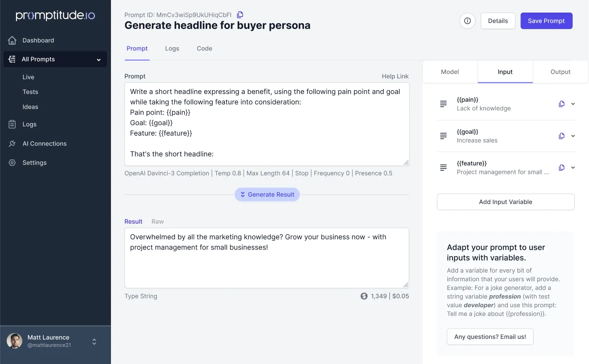The width and height of the screenshot is (589, 364).
Task: Copy the {{feature}} variable
Action: 561,168
